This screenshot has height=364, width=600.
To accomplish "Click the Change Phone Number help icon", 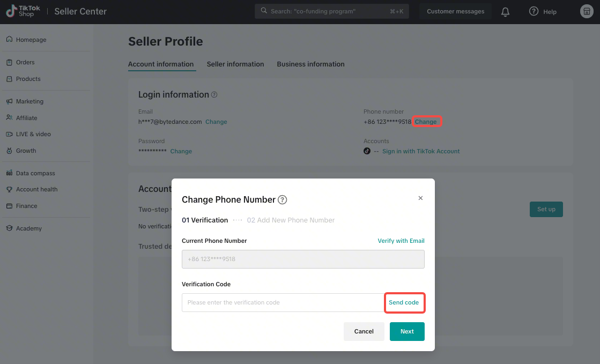I will [283, 200].
